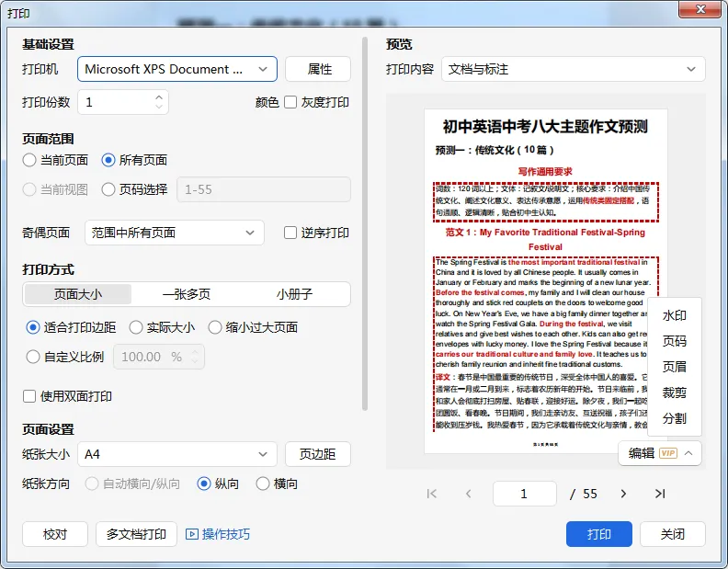Open the 纸张大小 A4 dropdown
The height and width of the screenshot is (569, 728).
point(177,454)
